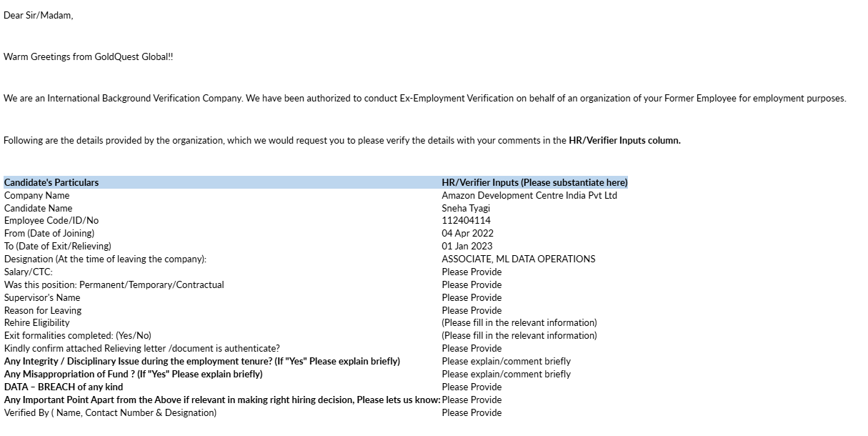Click 'Any Integrity / Disciplinary Issue' question
Screen dimensions: 868x436
202,362
